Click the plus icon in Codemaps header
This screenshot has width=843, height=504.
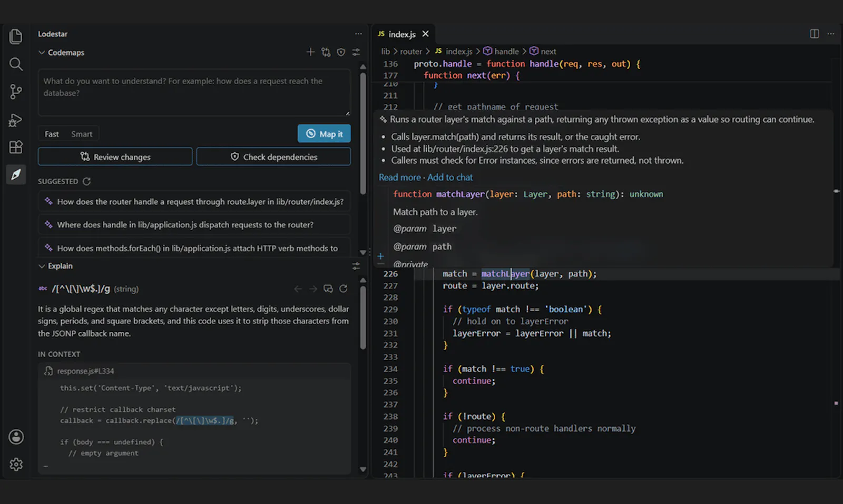coord(310,52)
